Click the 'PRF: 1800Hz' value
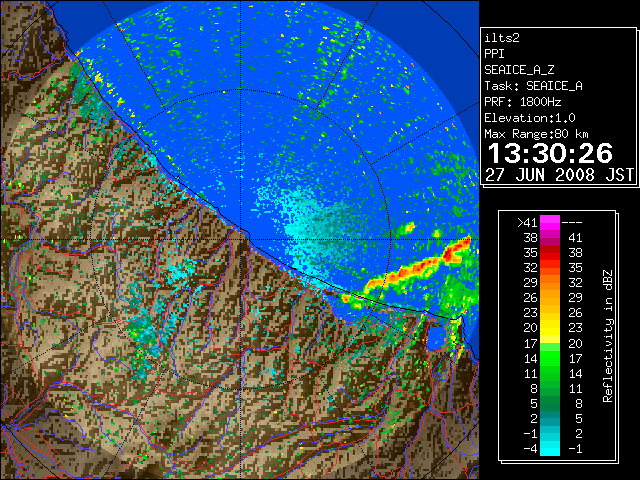This screenshot has width=640, height=480. (x=523, y=102)
